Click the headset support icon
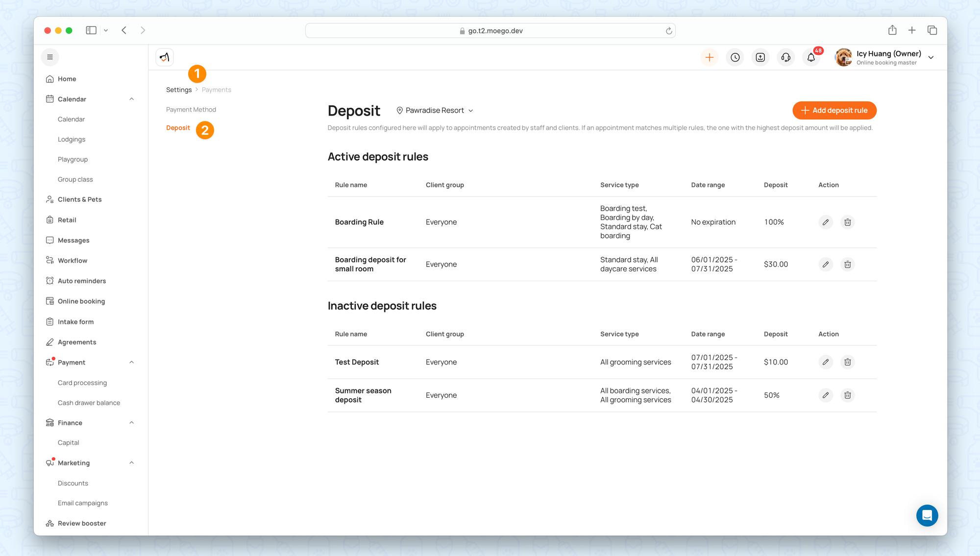 [786, 57]
